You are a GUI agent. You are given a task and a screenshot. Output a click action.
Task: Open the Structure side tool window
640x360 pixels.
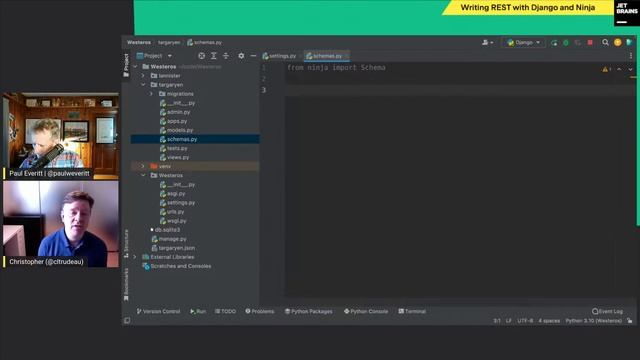(126, 244)
